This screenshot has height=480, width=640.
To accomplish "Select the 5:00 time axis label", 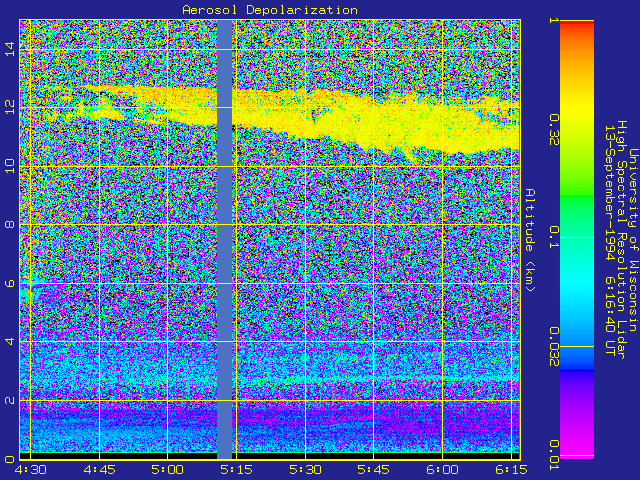I will tap(167, 470).
